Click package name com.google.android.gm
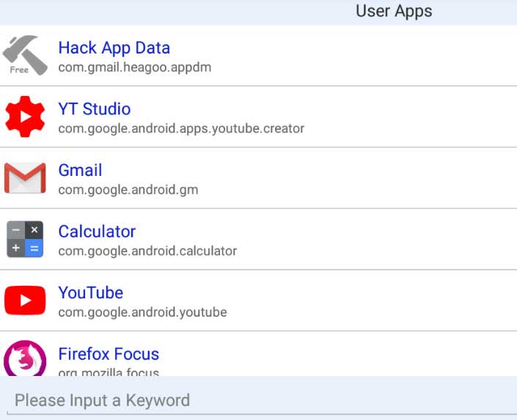Image resolution: width=517 pixels, height=420 pixels. 128,190
